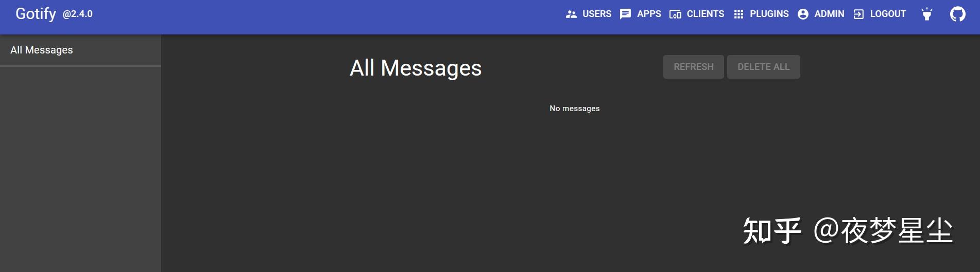Open the Plugins label in navbar
The height and width of the screenshot is (272, 980).
769,14
